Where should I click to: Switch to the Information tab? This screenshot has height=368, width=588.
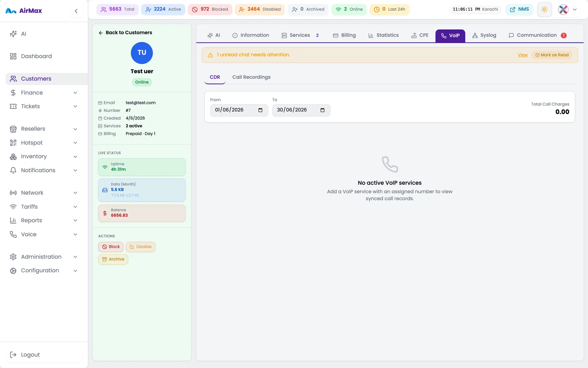point(251,35)
